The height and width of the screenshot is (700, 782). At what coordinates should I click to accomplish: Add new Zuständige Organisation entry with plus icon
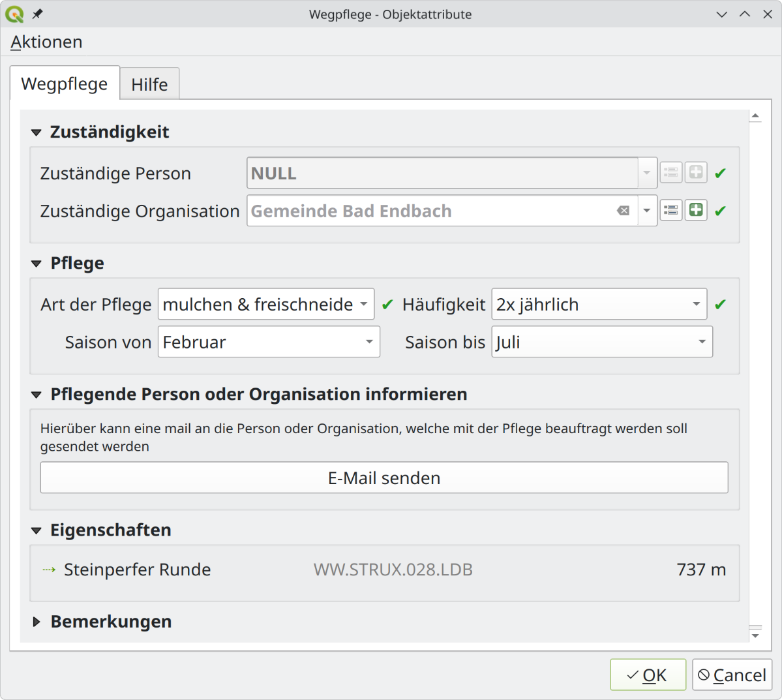(696, 211)
